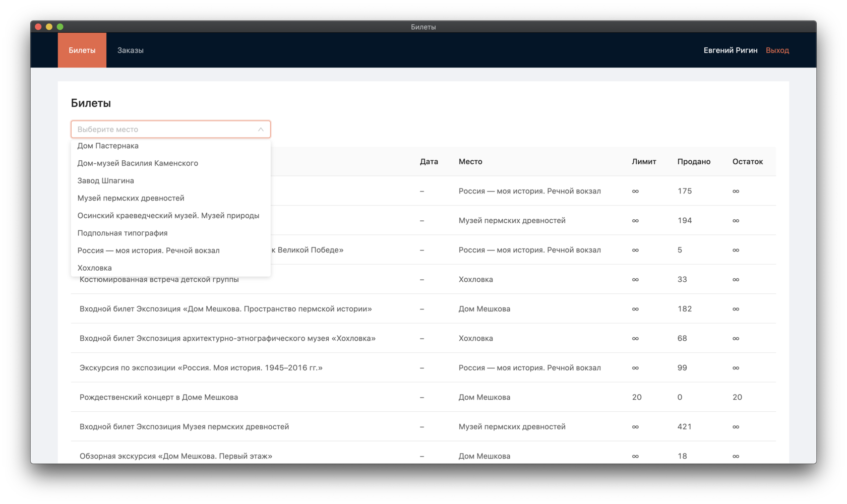Click the Костюмированная встреча детской группы row
Screen dimensions: 847x504
[x=423, y=280]
